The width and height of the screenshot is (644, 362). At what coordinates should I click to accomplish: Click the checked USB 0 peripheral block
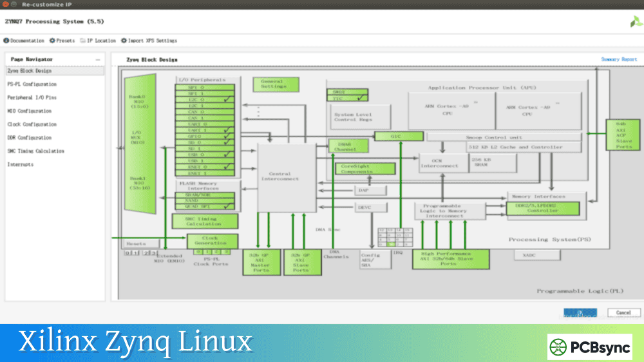205,155
